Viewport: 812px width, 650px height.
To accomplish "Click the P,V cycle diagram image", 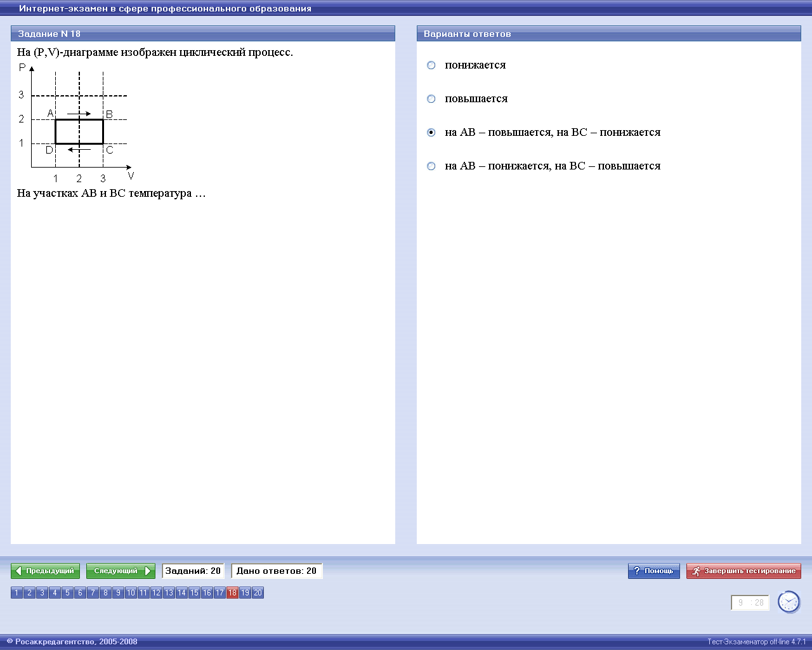I will click(x=76, y=123).
